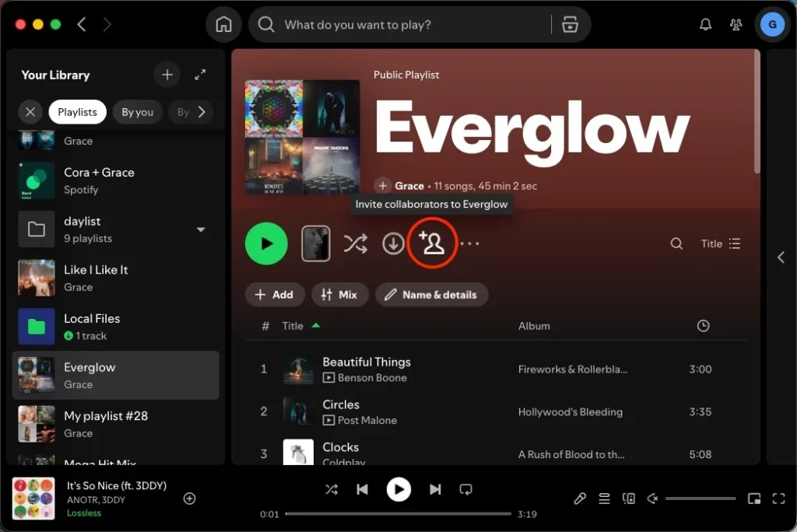Open the now playing album art
This screenshot has width=797, height=532.
[x=33, y=499]
